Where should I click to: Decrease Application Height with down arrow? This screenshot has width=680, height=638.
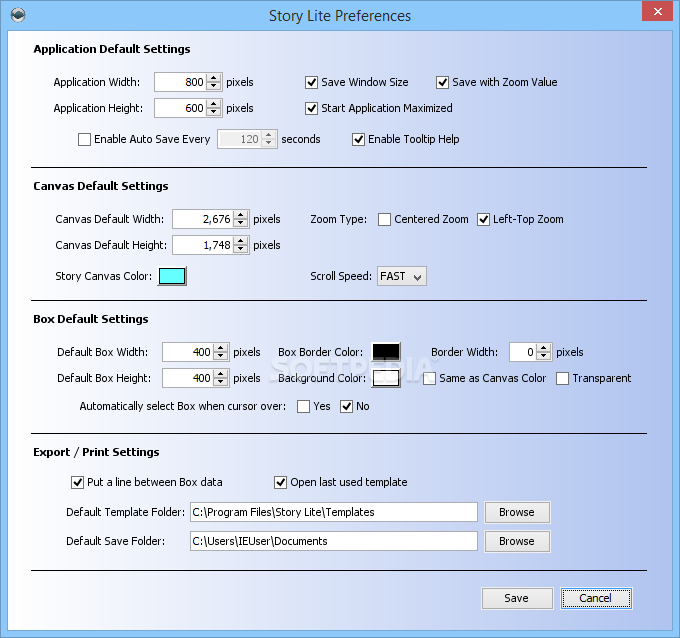click(213, 112)
